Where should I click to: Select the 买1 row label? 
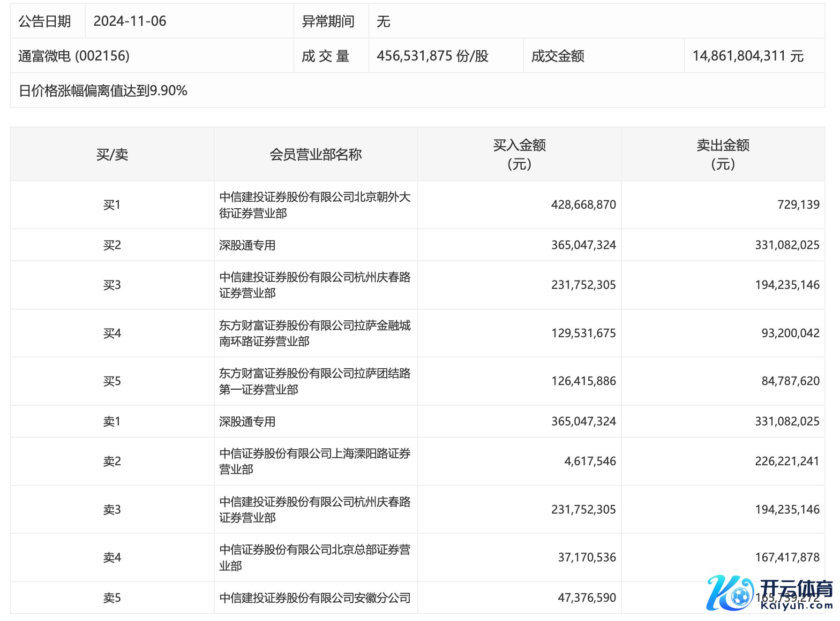[112, 205]
